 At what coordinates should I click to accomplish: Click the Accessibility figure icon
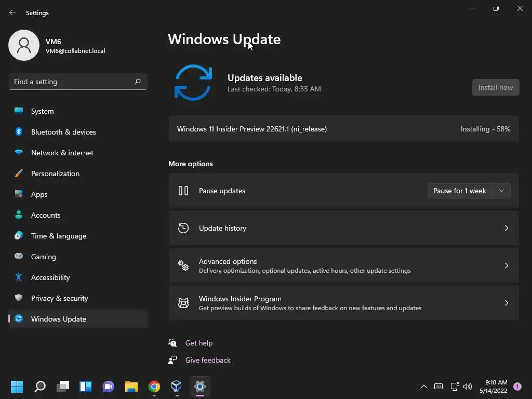pos(19,277)
